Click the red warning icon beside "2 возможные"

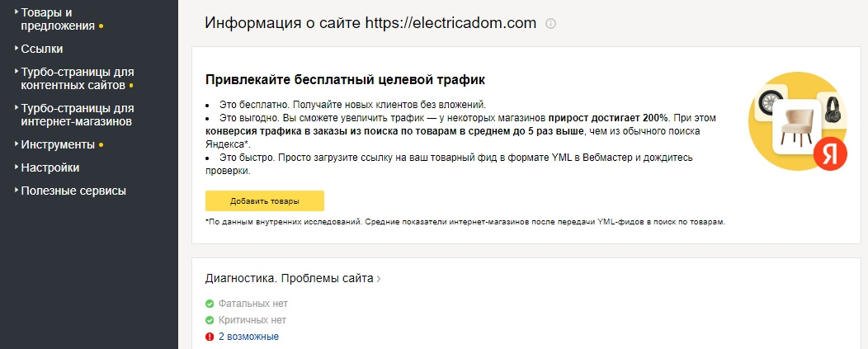(x=210, y=337)
